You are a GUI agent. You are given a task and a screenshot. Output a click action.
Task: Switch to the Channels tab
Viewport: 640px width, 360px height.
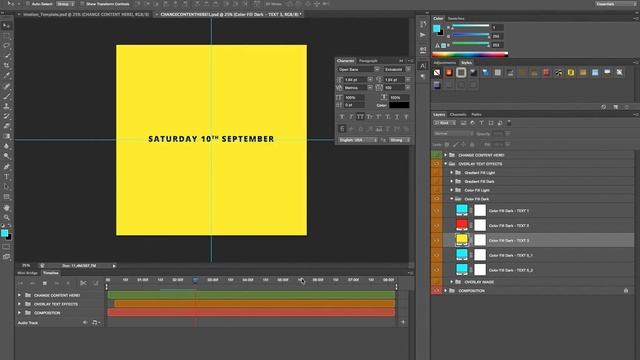(458, 115)
